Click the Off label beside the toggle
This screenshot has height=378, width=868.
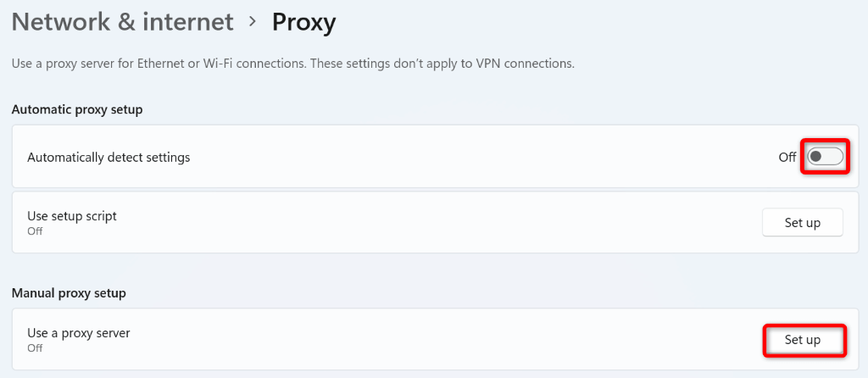(x=787, y=157)
